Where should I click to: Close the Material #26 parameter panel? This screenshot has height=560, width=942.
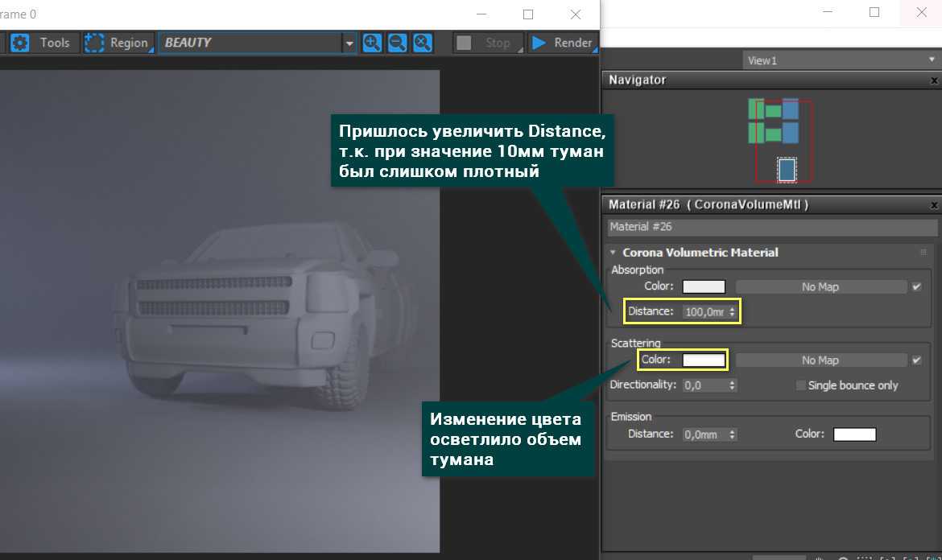coord(934,205)
